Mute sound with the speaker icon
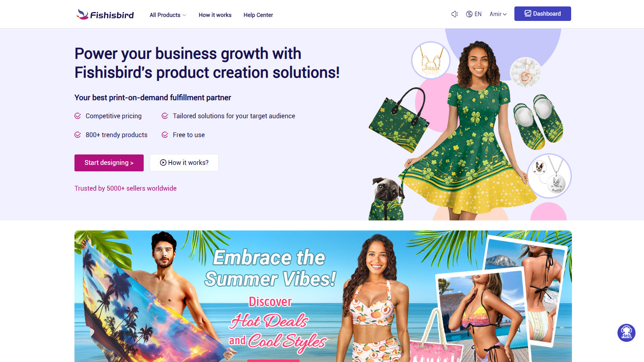 pyautogui.click(x=455, y=14)
